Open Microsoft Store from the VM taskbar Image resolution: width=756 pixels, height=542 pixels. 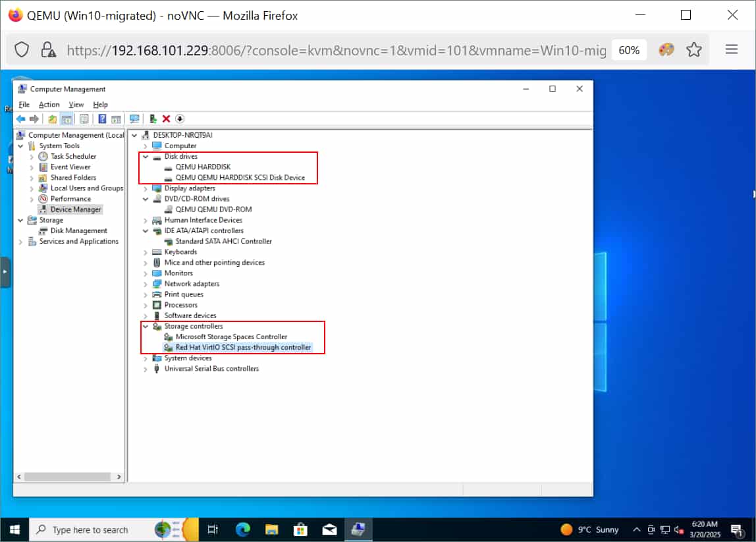(300, 530)
